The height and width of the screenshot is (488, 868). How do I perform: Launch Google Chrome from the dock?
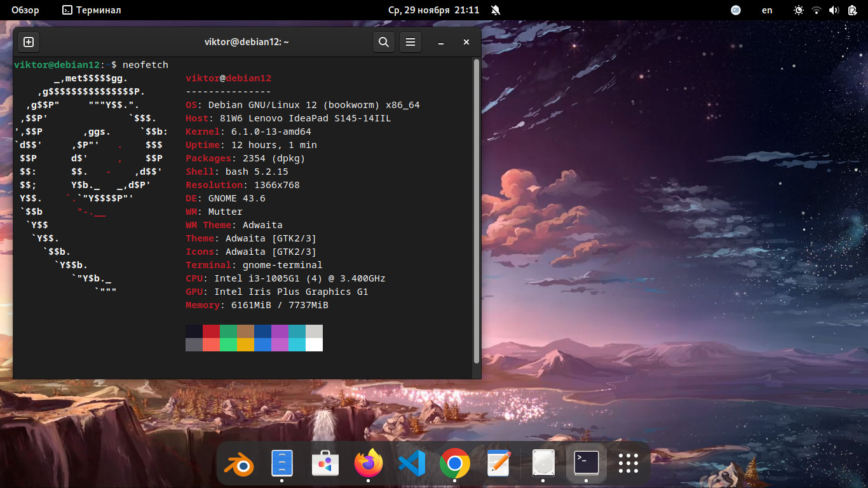454,464
